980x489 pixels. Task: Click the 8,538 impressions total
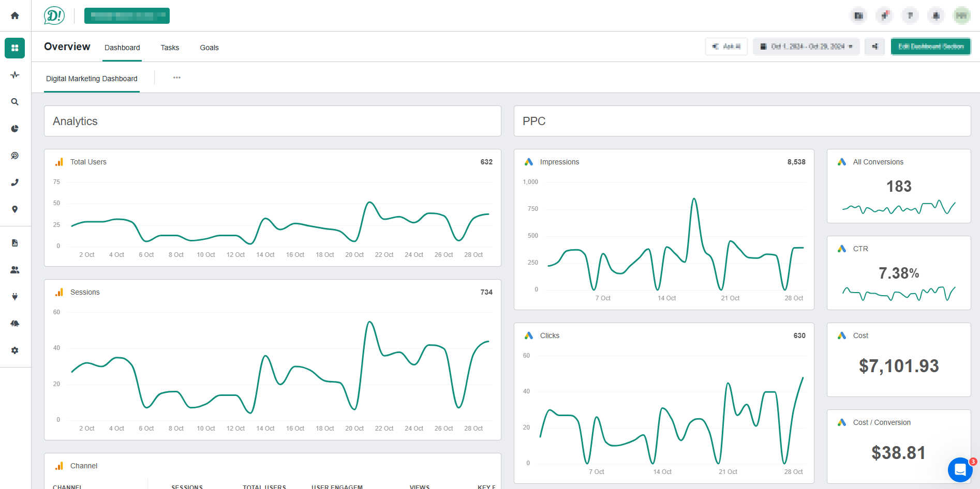796,162
